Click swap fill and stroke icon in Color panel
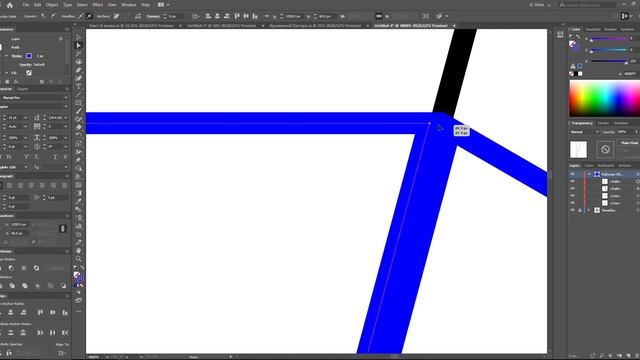This screenshot has width=640, height=360. point(578,37)
